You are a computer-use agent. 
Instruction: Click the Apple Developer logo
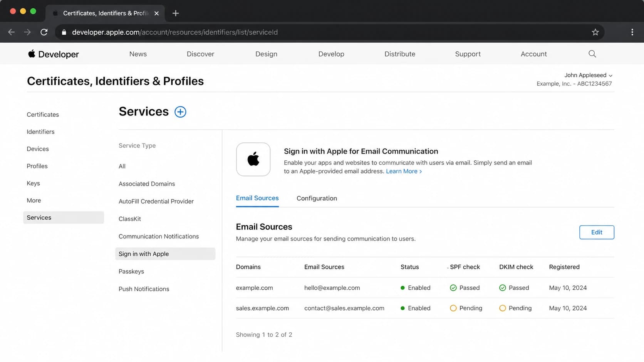53,54
